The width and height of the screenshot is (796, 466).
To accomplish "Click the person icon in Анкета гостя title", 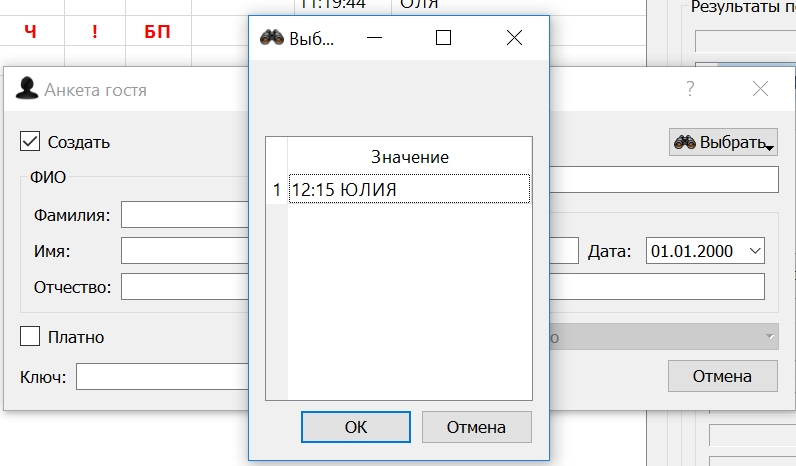I will (x=27, y=88).
